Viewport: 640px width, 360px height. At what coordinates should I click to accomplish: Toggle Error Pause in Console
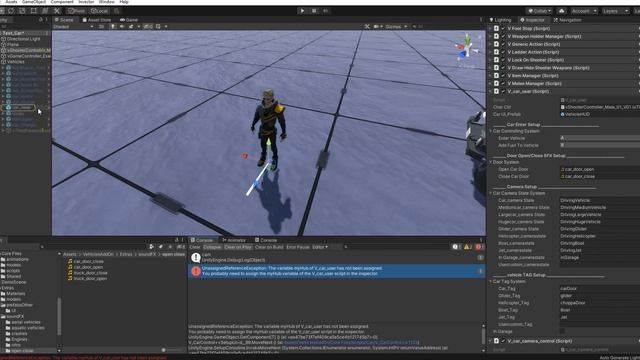tap(298, 247)
